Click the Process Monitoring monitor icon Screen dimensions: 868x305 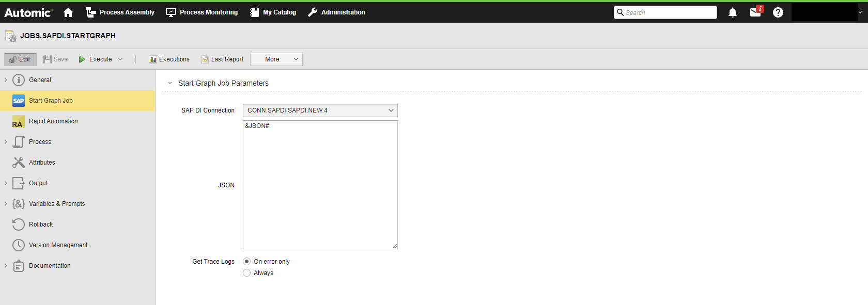tap(171, 12)
